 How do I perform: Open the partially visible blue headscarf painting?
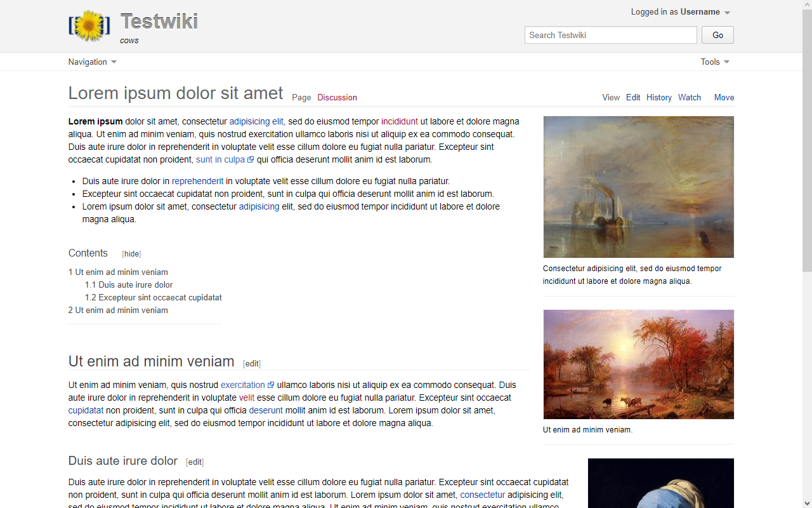pos(661,483)
